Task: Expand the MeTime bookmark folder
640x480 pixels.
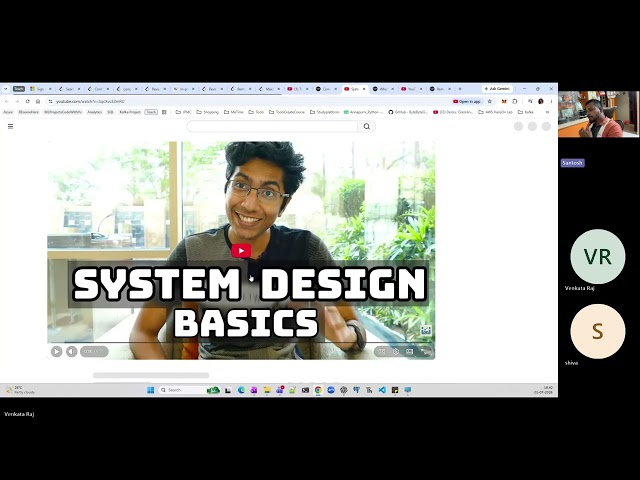Action: [x=234, y=112]
